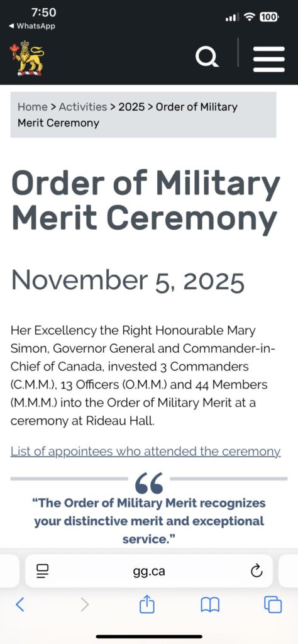Screen dimensions: 298x644
Task: Tap the large quotation mark graphic
Action: 149,482
